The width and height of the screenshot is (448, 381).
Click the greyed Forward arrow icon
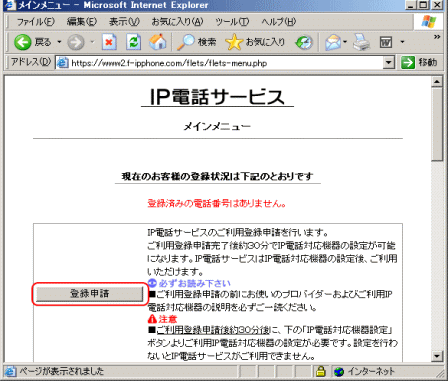(x=76, y=42)
